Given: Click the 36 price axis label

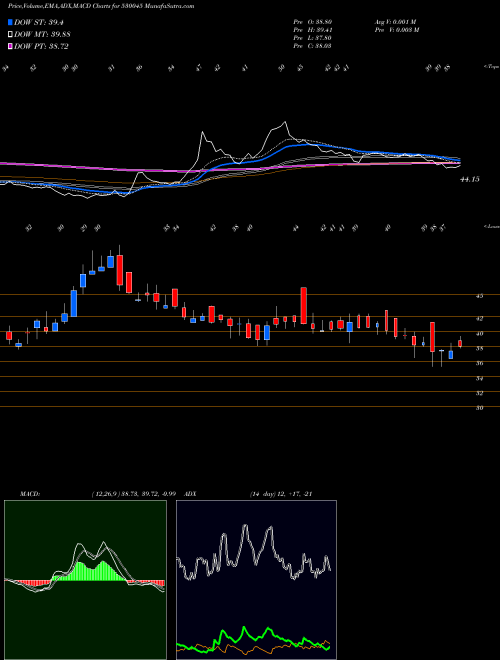Looking at the screenshot, I should pyautogui.click(x=479, y=363).
